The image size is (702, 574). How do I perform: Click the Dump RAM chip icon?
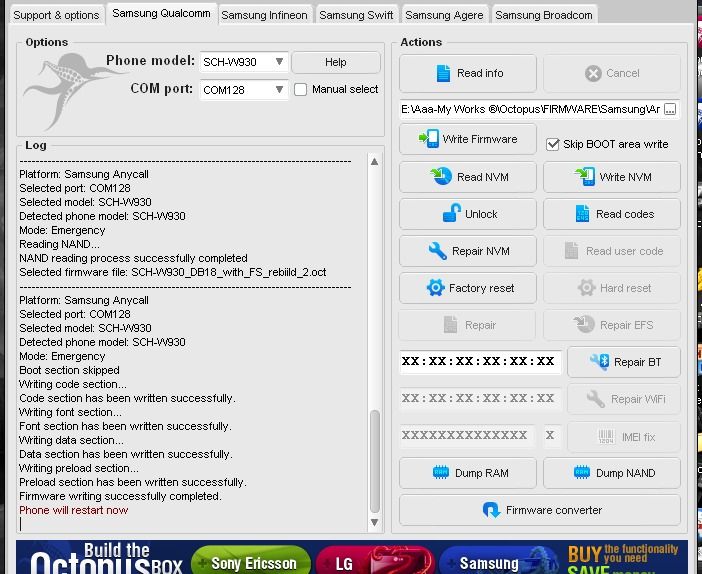[441, 472]
